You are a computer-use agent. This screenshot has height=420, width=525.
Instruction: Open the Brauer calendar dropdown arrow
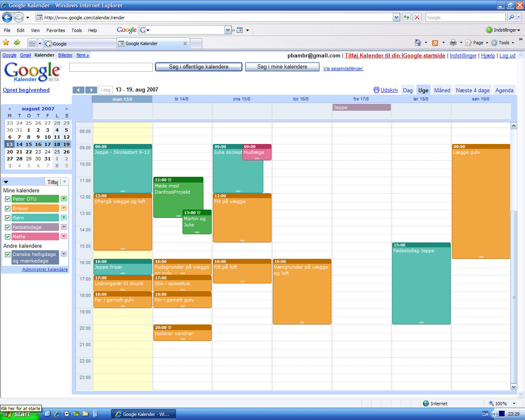pyautogui.click(x=64, y=208)
